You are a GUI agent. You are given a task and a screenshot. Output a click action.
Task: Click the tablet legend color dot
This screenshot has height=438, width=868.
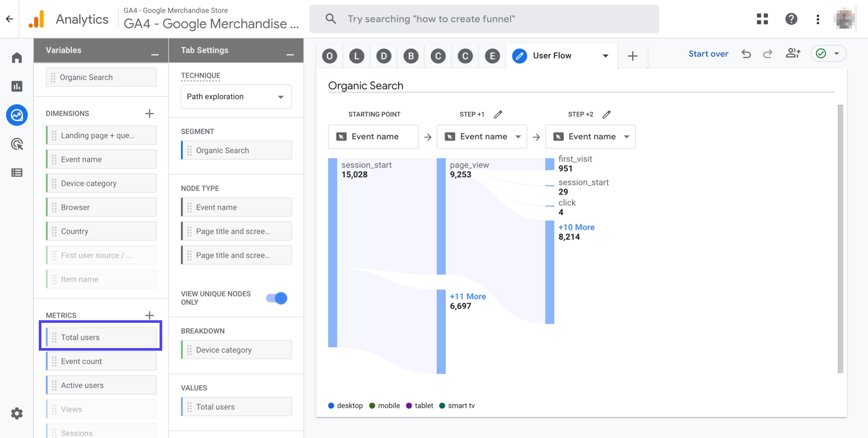tap(409, 405)
